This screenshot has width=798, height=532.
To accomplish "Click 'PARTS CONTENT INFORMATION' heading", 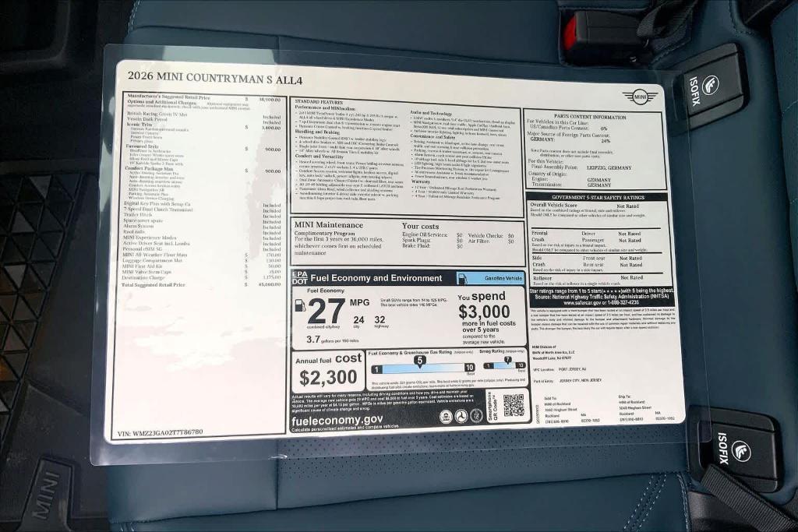I will click(590, 117).
